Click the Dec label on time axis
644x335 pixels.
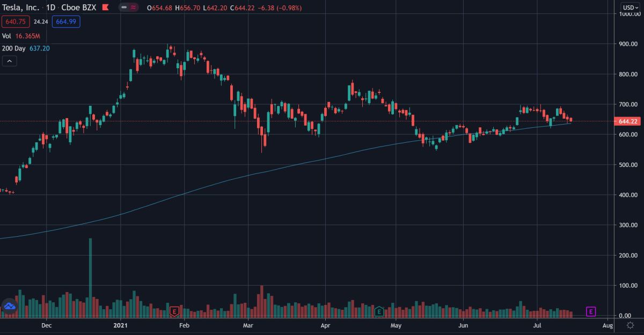pos(46,325)
